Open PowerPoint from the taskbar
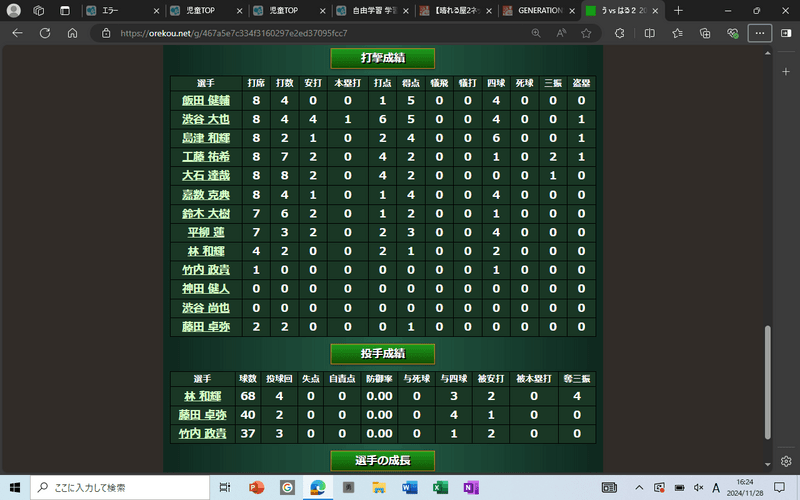Screen dimensions: 800x500 (x=255, y=487)
